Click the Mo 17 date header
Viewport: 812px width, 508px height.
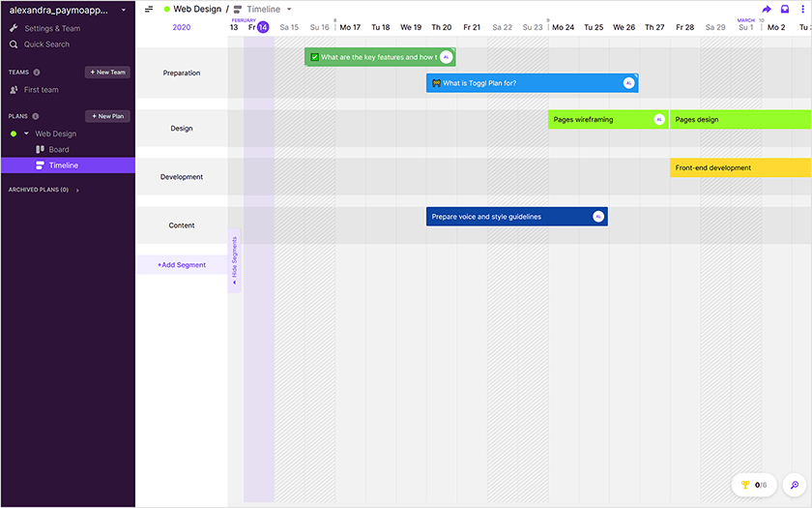click(350, 27)
